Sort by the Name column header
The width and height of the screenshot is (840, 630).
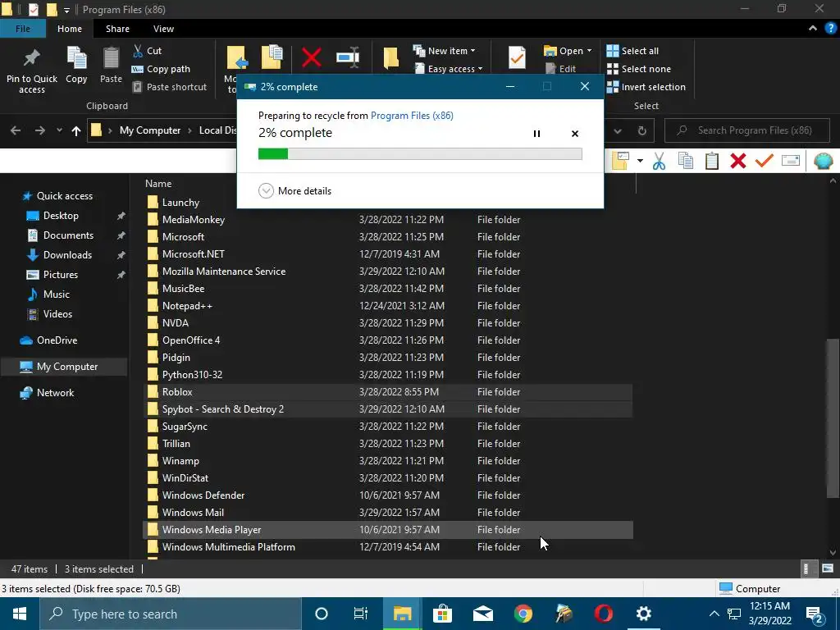click(x=158, y=183)
